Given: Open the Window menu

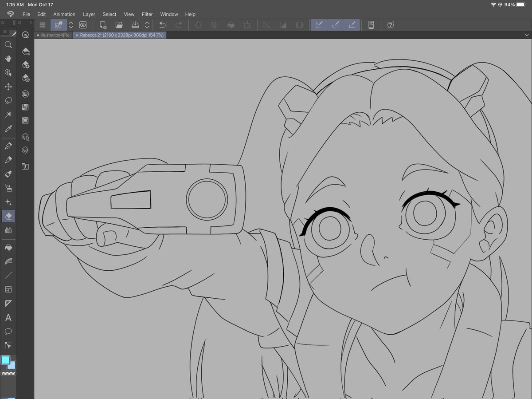Looking at the screenshot, I should coord(169,14).
